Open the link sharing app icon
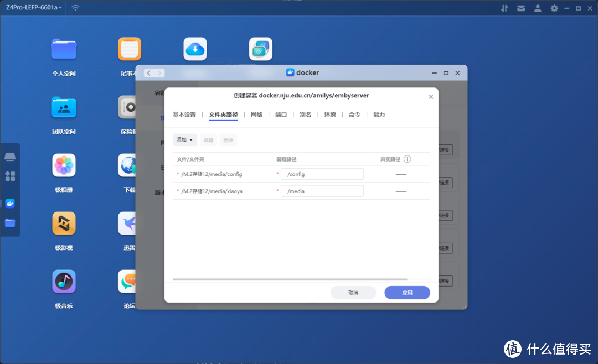Image resolution: width=598 pixels, height=364 pixels. click(260, 49)
